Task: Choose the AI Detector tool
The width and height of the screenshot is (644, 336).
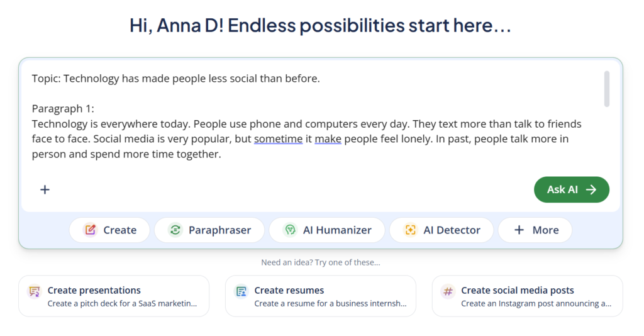Action: pyautogui.click(x=442, y=230)
